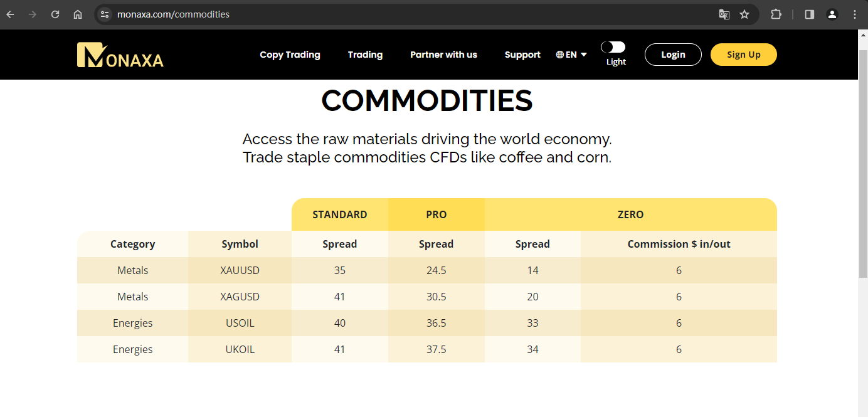Go back with browser back arrow
Image resolution: width=868 pixels, height=417 pixels.
point(10,14)
